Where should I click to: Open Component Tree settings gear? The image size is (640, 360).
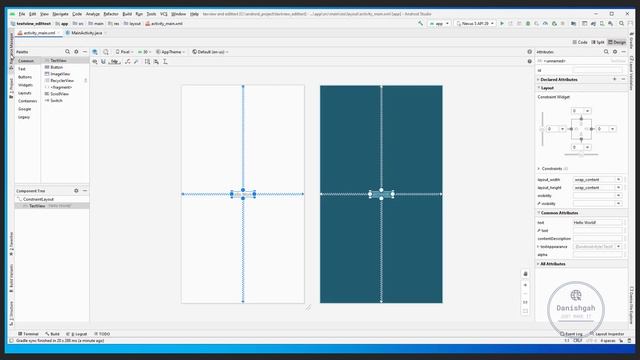pos(76,191)
